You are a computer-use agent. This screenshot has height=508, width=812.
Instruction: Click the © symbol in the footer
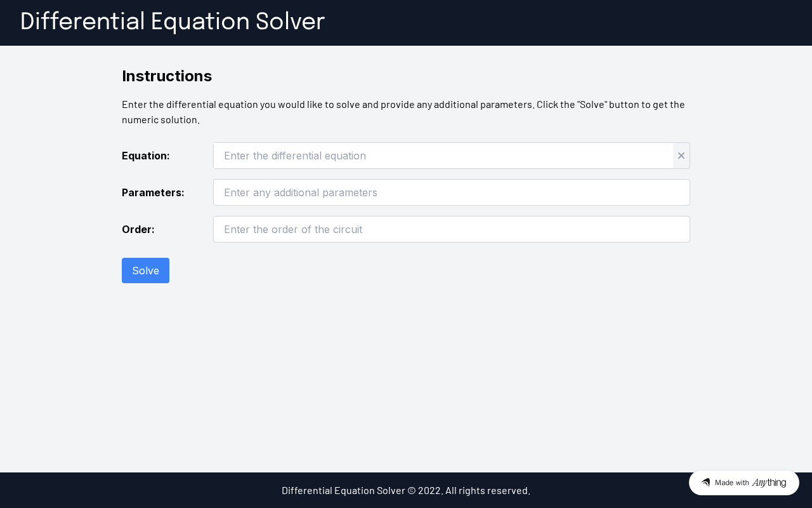[x=411, y=490]
